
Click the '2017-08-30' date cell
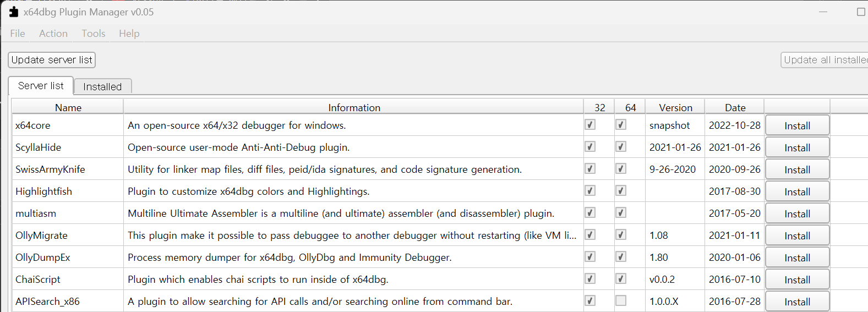(x=735, y=191)
